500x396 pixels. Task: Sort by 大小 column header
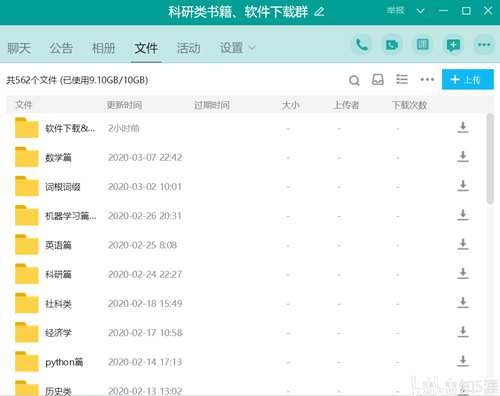click(x=291, y=105)
